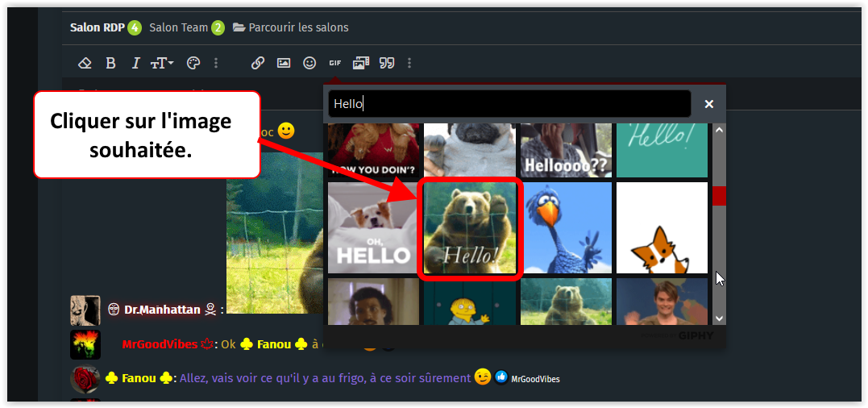This screenshot has height=408, width=868.
Task: Click the Salon RDP unread badge 4
Action: pos(135,27)
